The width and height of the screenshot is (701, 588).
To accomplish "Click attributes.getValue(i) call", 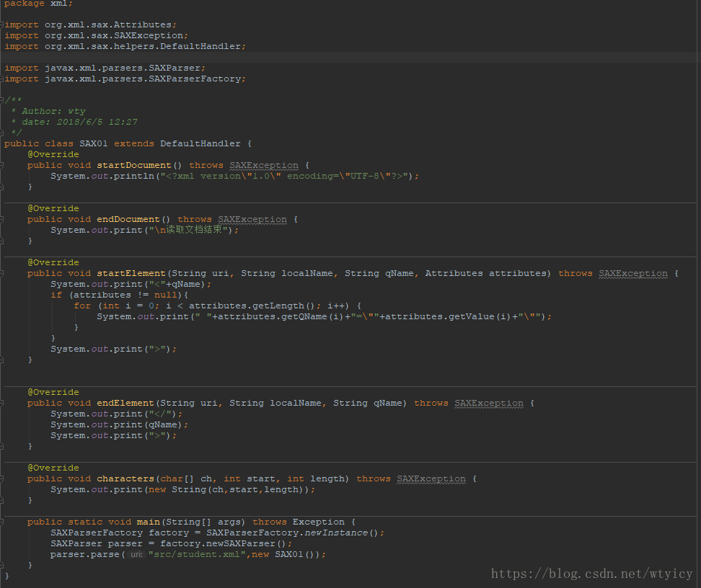I will coord(448,316).
